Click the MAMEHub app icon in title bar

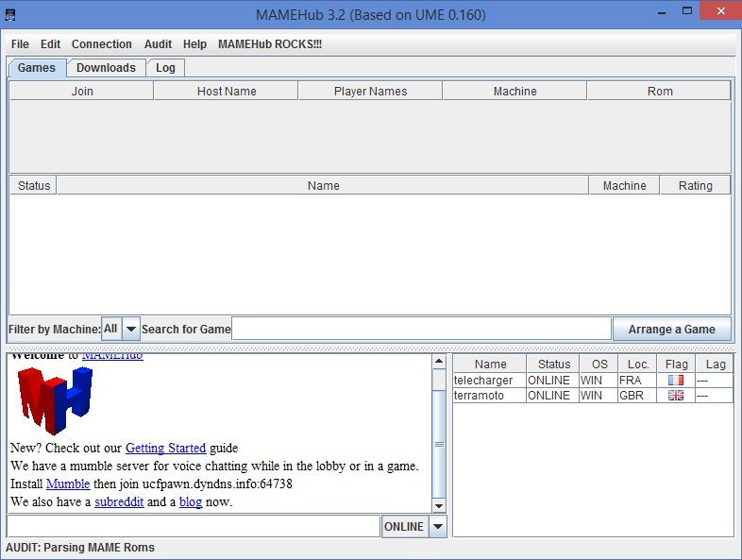[x=10, y=15]
